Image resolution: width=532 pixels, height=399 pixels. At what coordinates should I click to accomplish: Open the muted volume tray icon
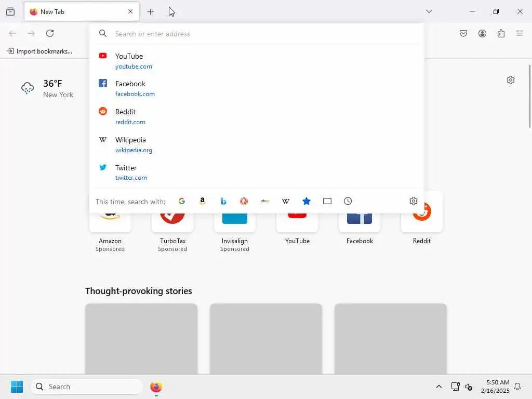pyautogui.click(x=469, y=387)
